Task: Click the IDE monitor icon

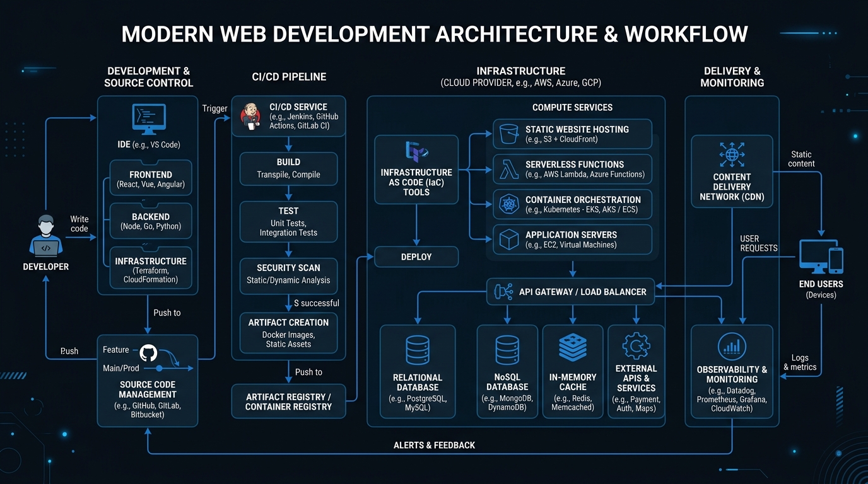Action: 149,120
